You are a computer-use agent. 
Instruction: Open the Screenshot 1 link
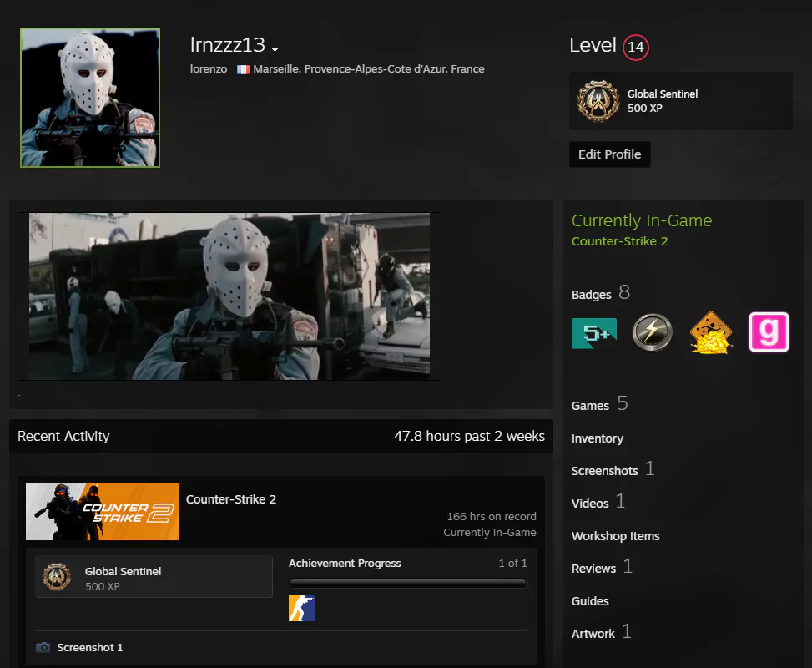pos(89,647)
